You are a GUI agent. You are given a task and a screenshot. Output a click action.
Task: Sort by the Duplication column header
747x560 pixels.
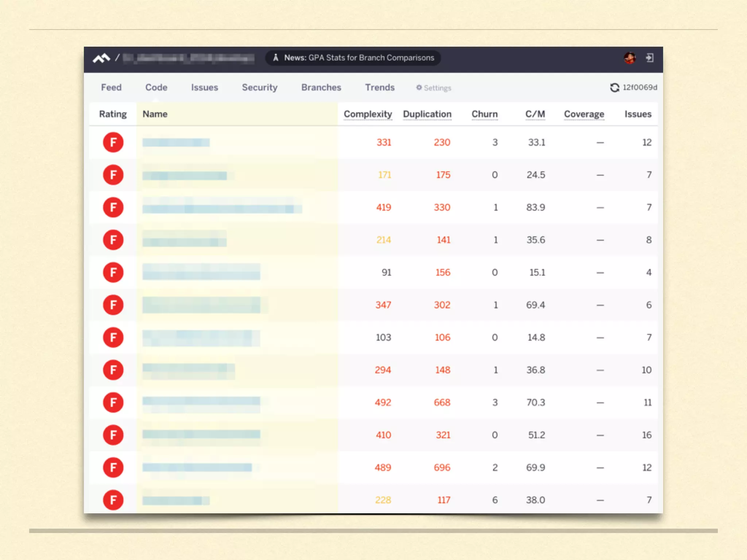point(427,114)
